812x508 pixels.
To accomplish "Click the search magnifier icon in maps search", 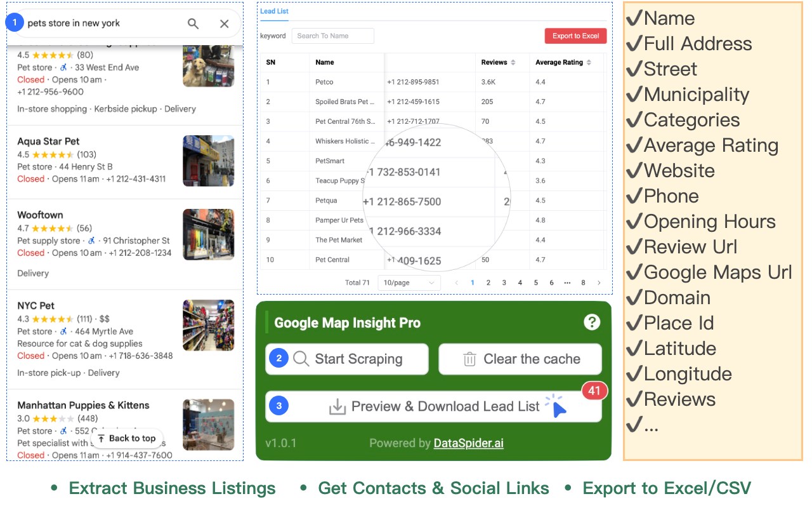I will (193, 23).
